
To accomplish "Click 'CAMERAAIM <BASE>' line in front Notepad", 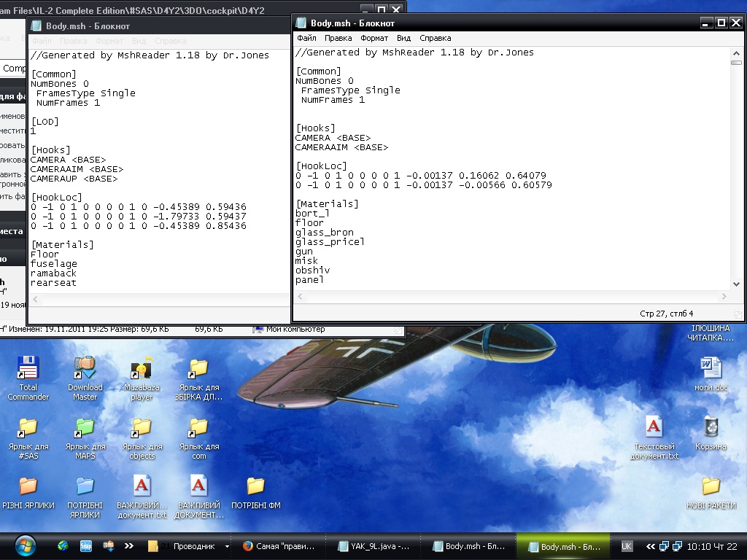I will point(341,147).
